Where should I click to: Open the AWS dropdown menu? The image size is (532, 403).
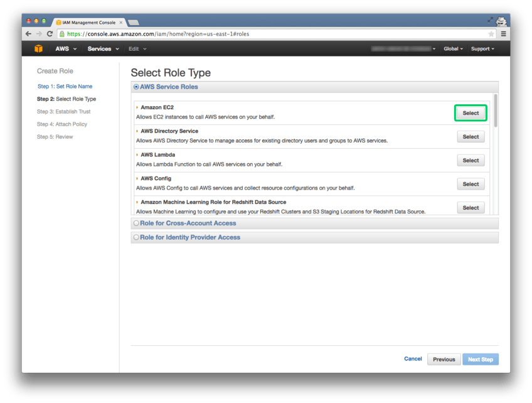coord(66,49)
